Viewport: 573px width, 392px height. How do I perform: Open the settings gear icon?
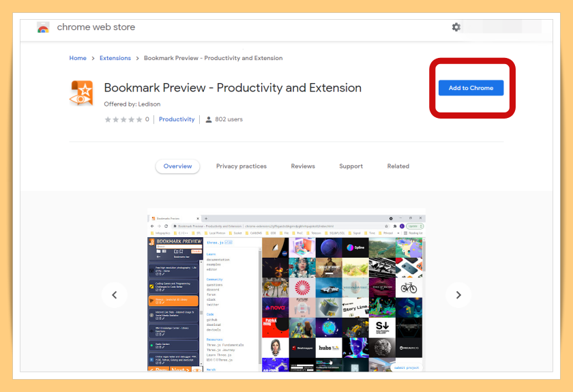[x=456, y=27]
